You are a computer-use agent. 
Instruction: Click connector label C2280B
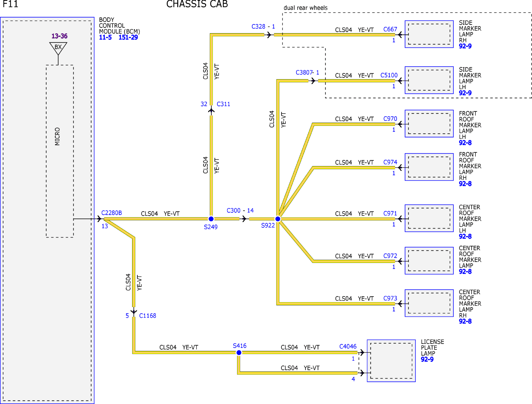[112, 213]
